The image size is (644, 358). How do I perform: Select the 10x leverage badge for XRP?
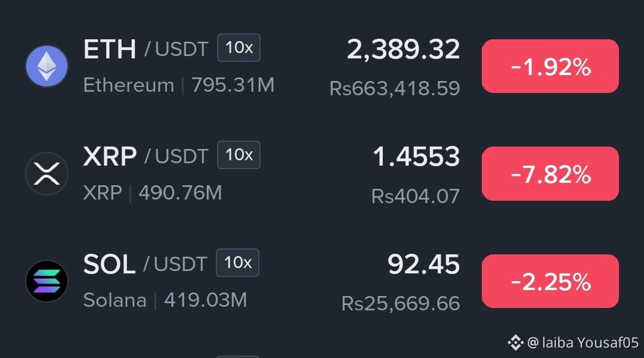click(x=239, y=155)
